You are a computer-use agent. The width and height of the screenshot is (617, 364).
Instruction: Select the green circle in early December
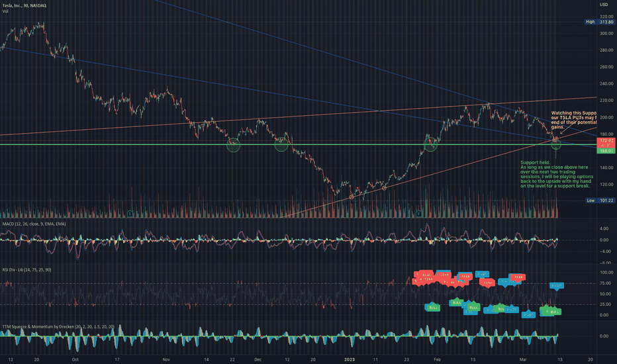(x=281, y=144)
